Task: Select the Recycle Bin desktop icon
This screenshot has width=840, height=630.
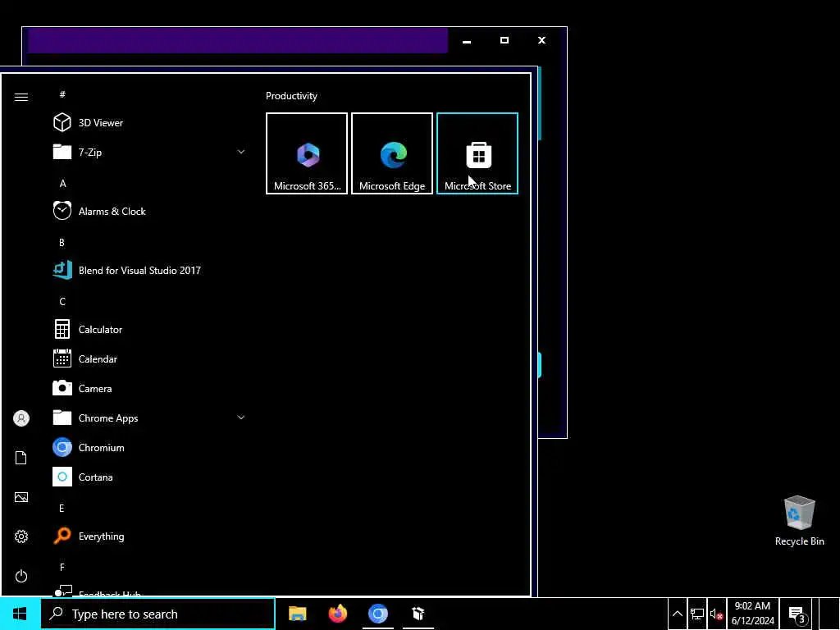Action: (799, 521)
